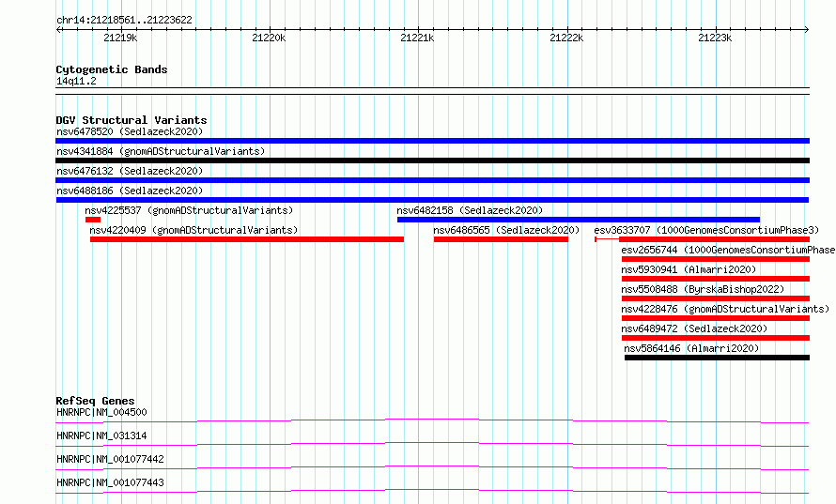This screenshot has height=504, width=836.
Task: Select the HNRNPC|NM_001077443 transcript label
Action: [x=110, y=482]
